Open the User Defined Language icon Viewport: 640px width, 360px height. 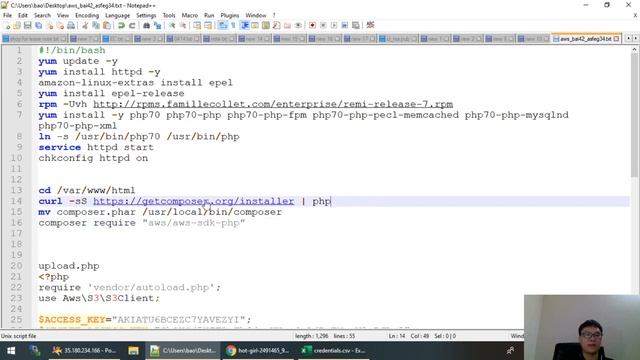pos(255,26)
